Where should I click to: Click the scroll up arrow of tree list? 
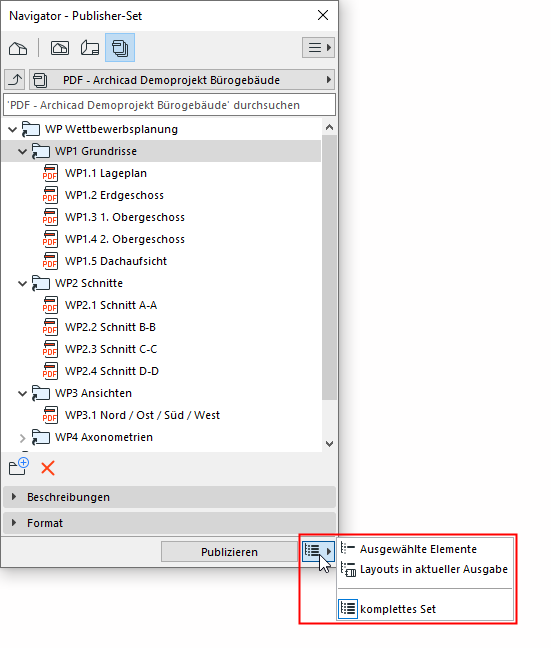(329, 127)
